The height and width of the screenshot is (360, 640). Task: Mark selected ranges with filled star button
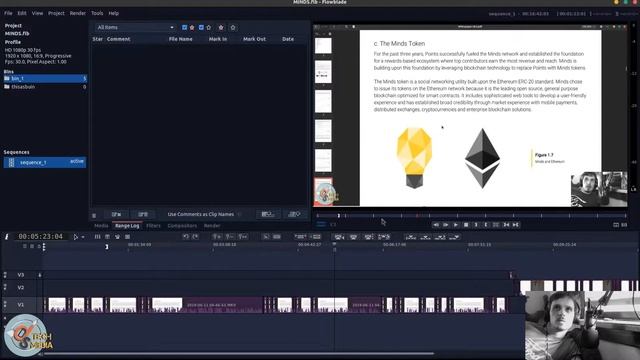tap(221, 27)
